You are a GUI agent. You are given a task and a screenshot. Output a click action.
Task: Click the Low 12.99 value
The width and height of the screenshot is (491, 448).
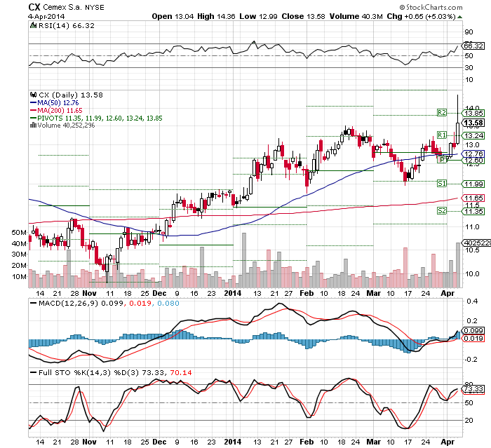258,16
